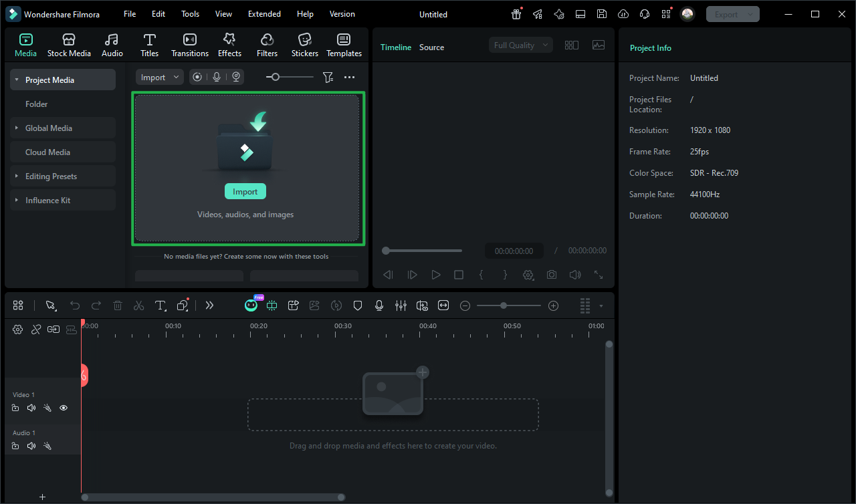Open timeline view options dropdown arrow
Screen dimensions: 856x504
[601, 306]
